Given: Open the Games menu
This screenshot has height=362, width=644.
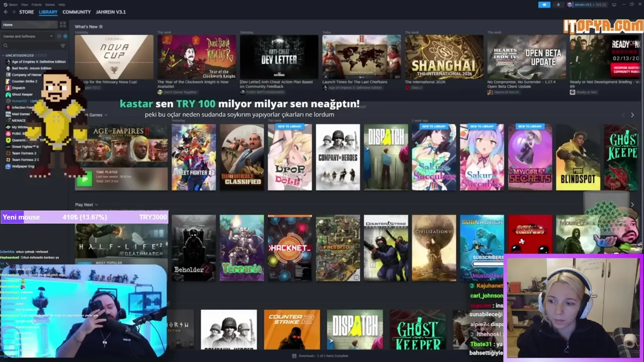Looking at the screenshot, I should (50, 5).
